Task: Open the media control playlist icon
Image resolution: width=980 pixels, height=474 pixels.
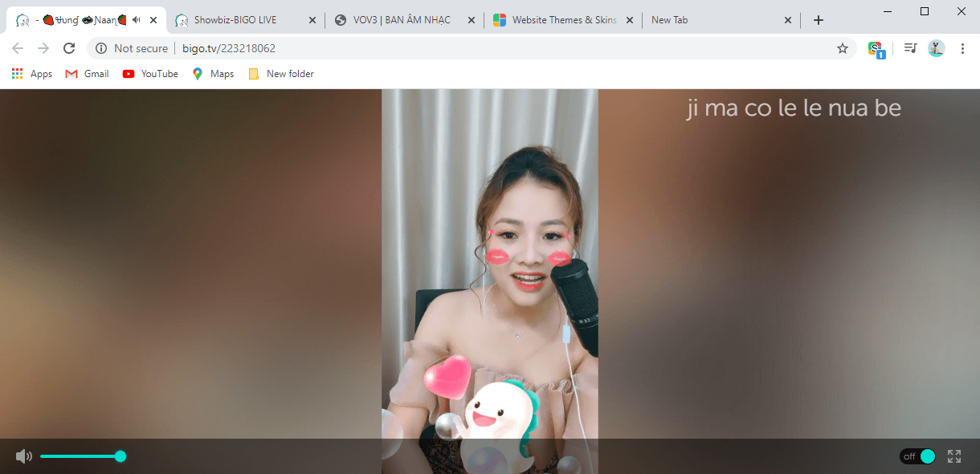Action: 910,48
